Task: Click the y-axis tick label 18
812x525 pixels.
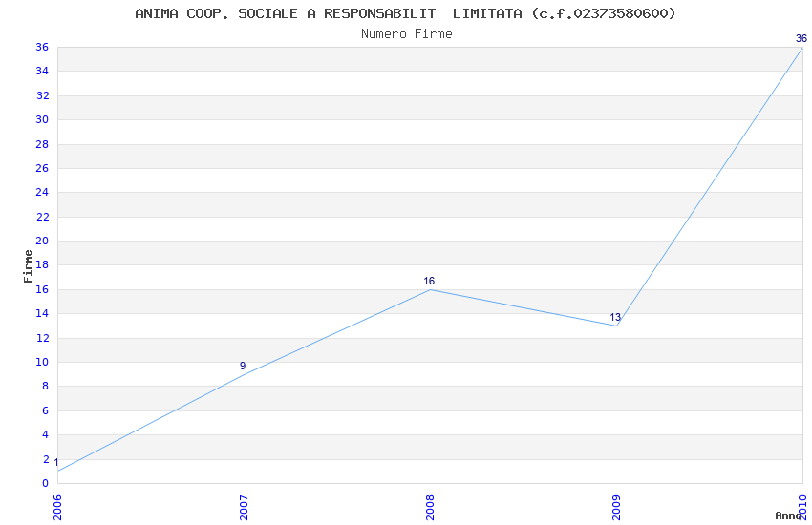Action: click(42, 264)
